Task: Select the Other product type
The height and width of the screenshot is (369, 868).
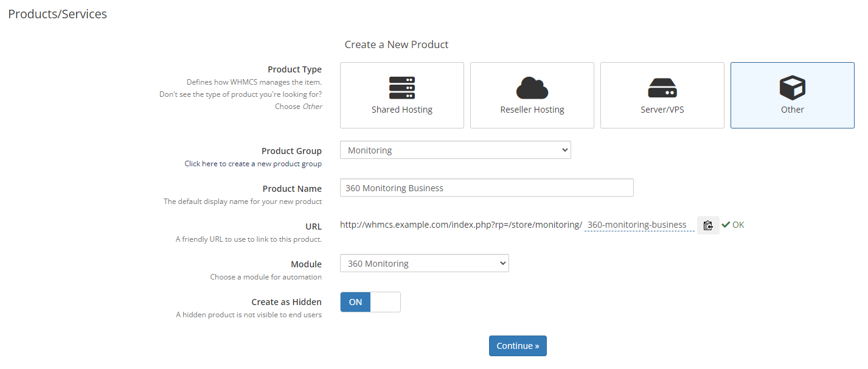Action: point(793,95)
